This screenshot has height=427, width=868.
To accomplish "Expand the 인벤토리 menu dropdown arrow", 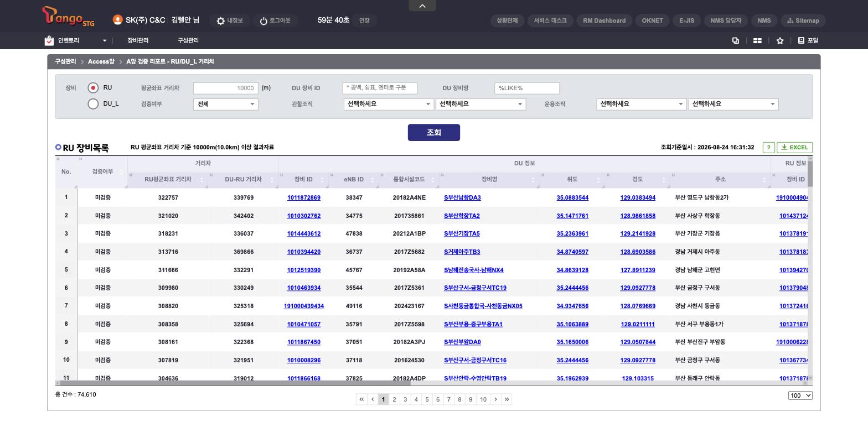I will (104, 40).
